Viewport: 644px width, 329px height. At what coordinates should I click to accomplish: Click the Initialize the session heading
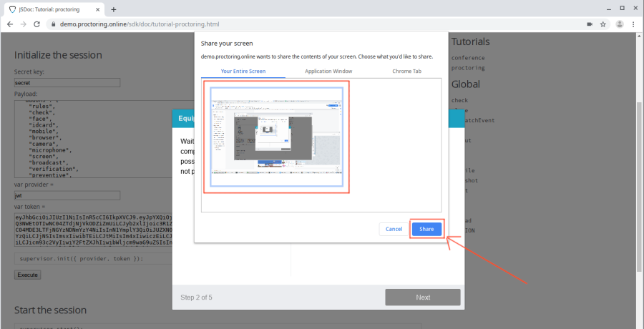[x=58, y=55]
